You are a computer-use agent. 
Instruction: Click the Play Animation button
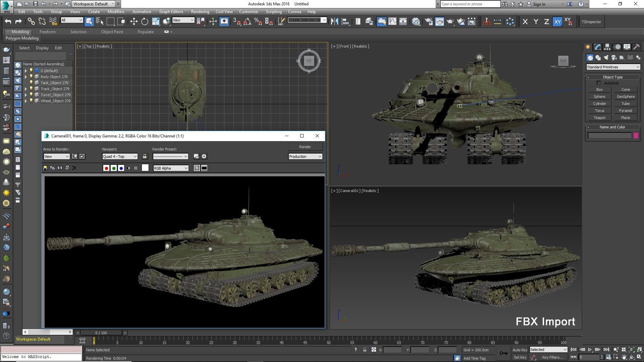pyautogui.click(x=590, y=350)
